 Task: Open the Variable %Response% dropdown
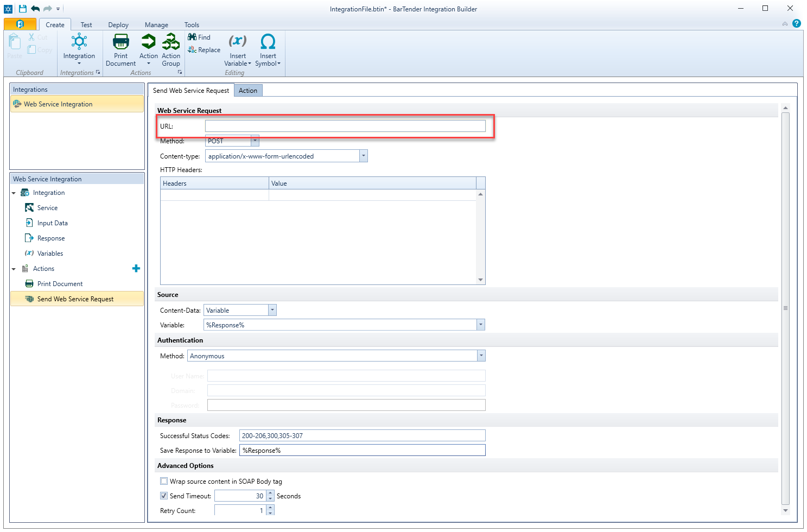pos(481,325)
